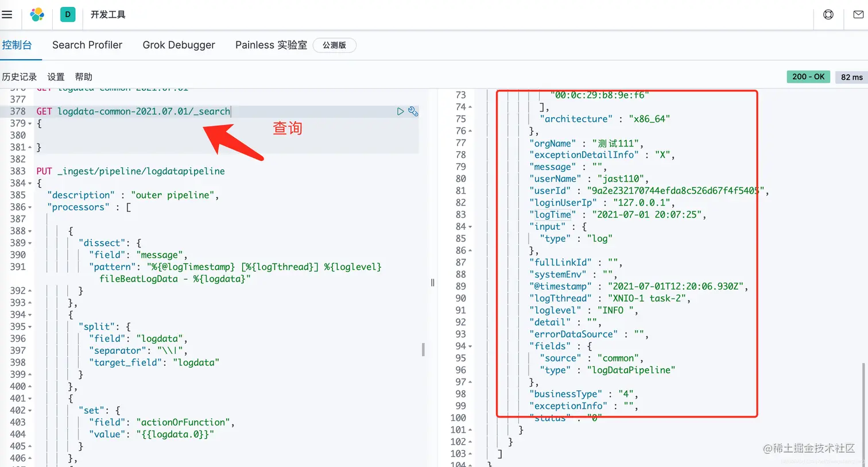The height and width of the screenshot is (467, 868).
Task: Open 历史记录 history
Action: 19,77
